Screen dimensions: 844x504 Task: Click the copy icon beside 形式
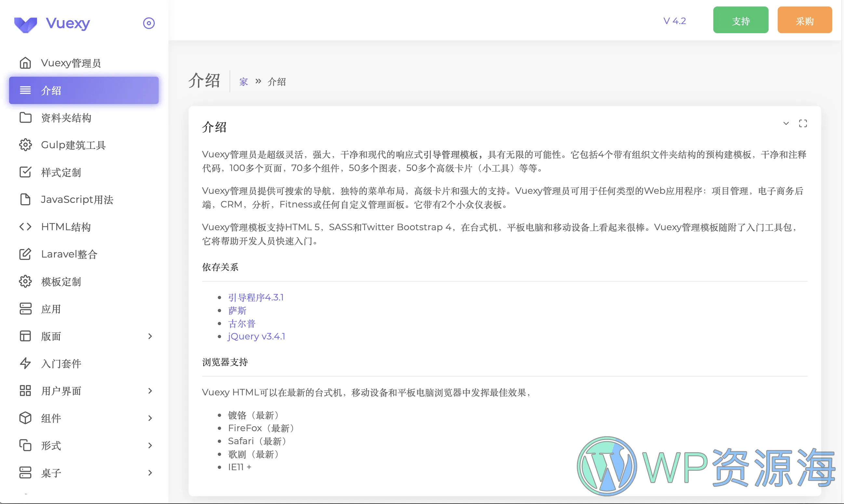[x=25, y=445]
